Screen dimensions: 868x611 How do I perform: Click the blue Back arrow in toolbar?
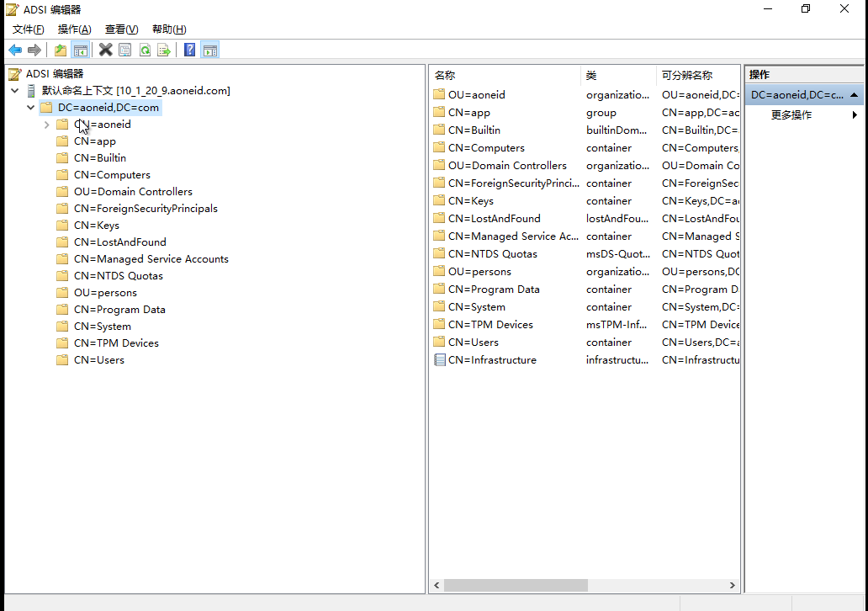click(x=15, y=50)
